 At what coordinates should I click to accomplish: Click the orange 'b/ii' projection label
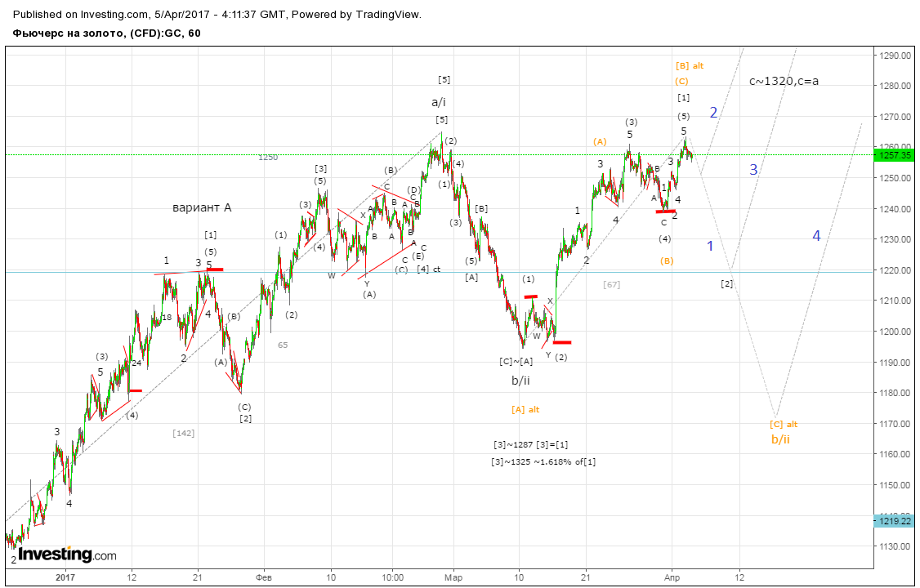click(x=780, y=439)
